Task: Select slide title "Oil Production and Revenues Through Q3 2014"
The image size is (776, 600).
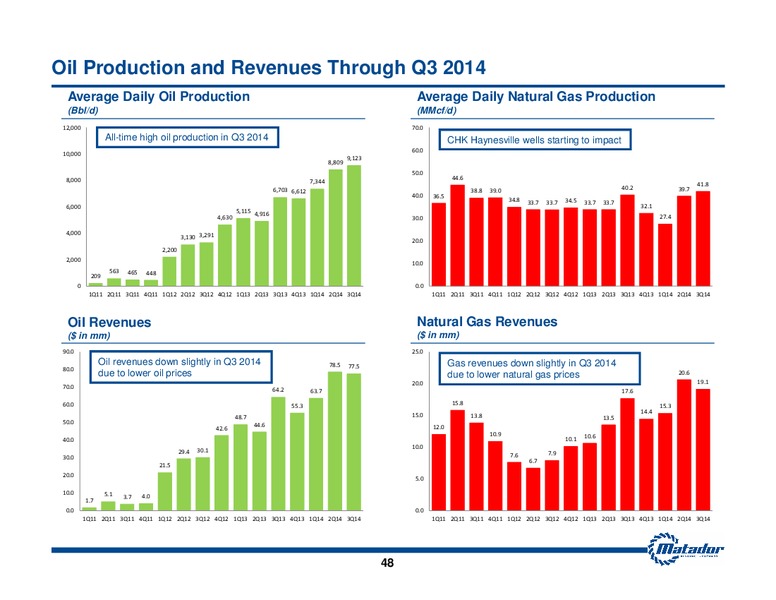Action: 269,67
